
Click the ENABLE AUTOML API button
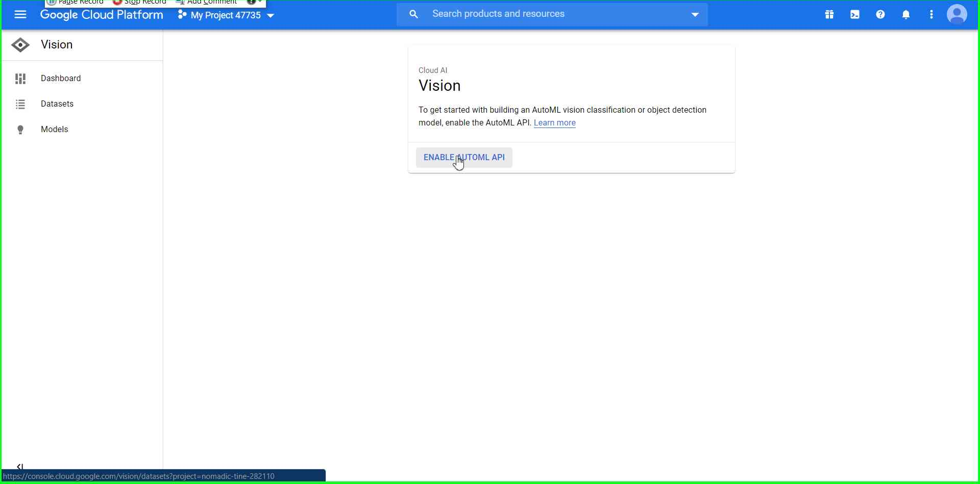tap(463, 157)
